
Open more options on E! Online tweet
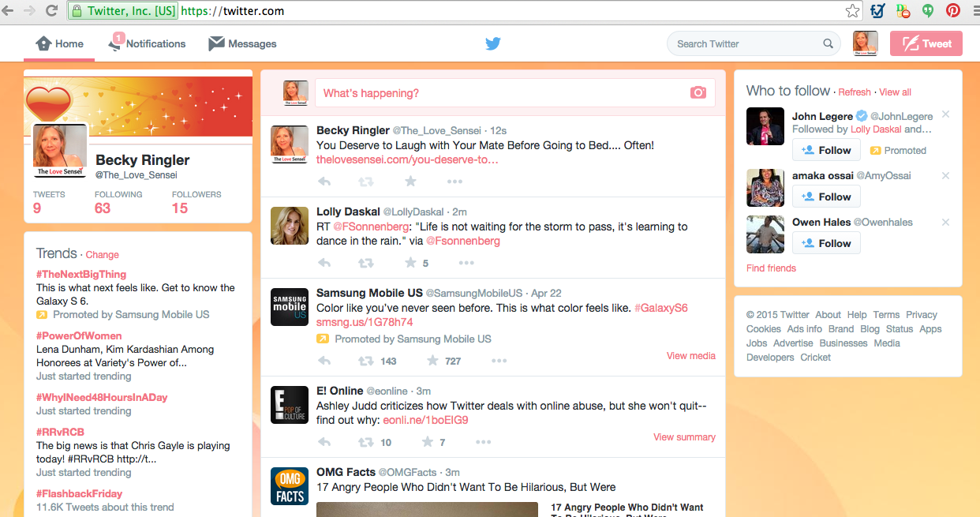pyautogui.click(x=483, y=442)
